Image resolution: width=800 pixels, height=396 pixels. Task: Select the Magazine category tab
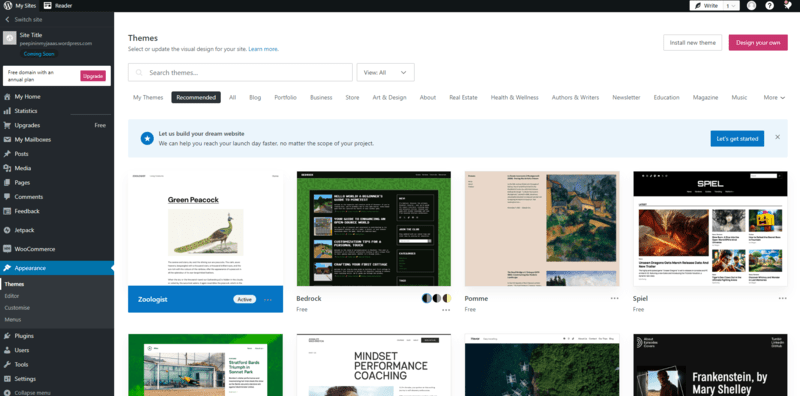(x=705, y=97)
